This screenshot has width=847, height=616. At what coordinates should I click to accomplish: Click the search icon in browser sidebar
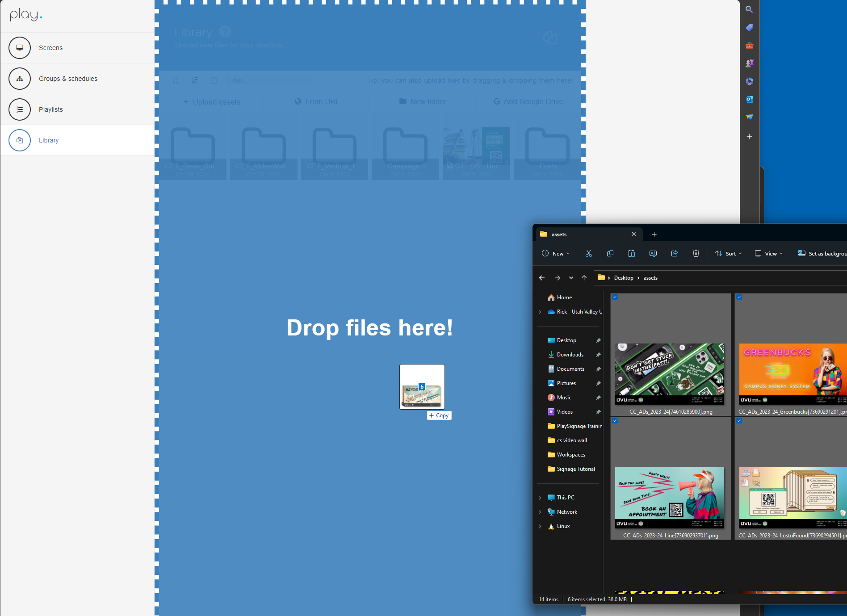click(x=749, y=9)
